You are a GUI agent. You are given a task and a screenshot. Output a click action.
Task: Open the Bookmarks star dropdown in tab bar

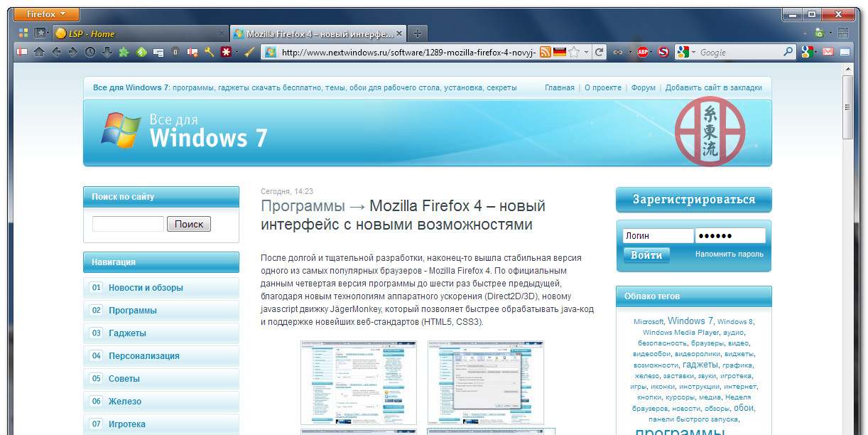40,33
